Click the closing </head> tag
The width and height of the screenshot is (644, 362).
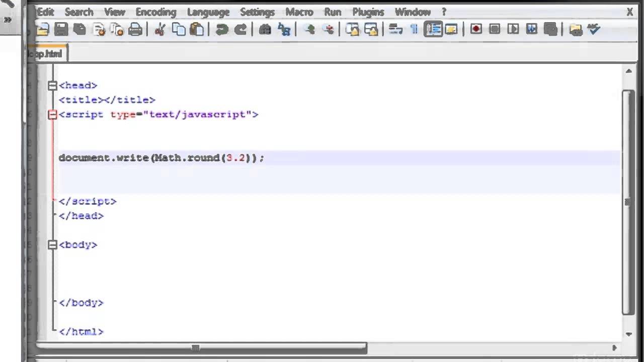tap(81, 216)
